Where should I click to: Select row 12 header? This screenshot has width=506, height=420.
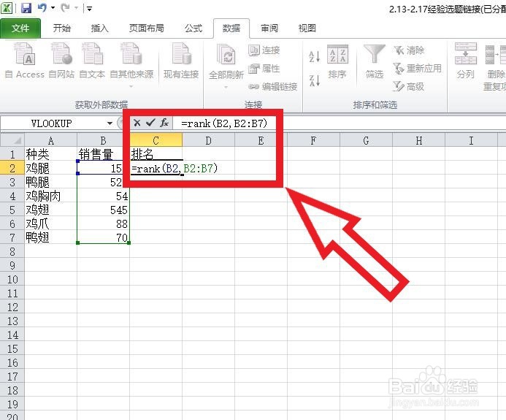point(12,307)
